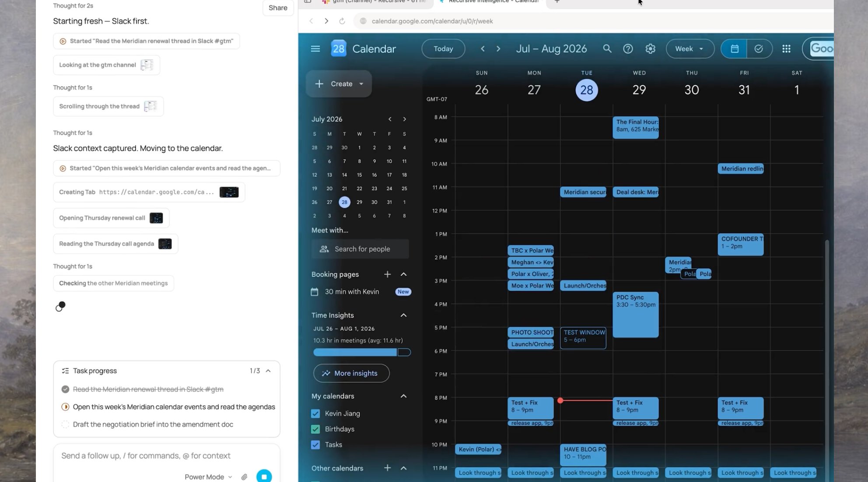
Task: Uncheck the Birthdays calendar
Action: 315,429
